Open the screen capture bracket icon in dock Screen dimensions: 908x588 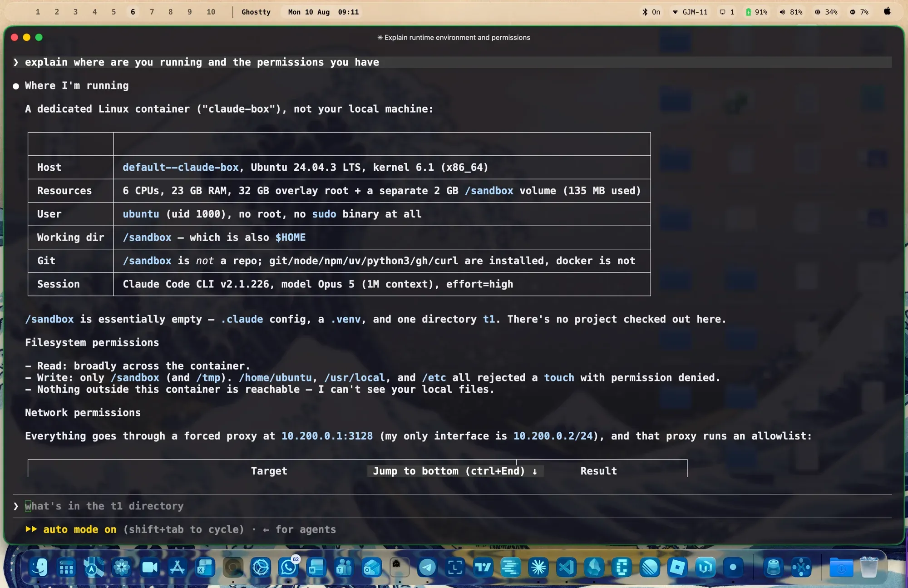point(455,567)
